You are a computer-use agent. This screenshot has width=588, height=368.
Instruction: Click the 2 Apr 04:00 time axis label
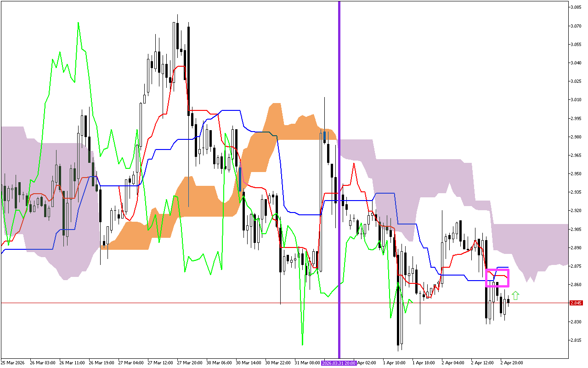click(453, 363)
